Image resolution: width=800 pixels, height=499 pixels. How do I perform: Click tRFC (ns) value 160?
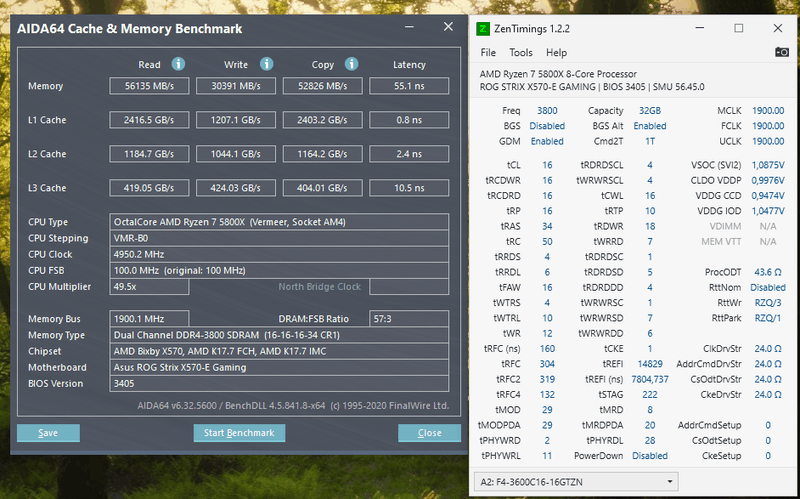click(x=547, y=348)
